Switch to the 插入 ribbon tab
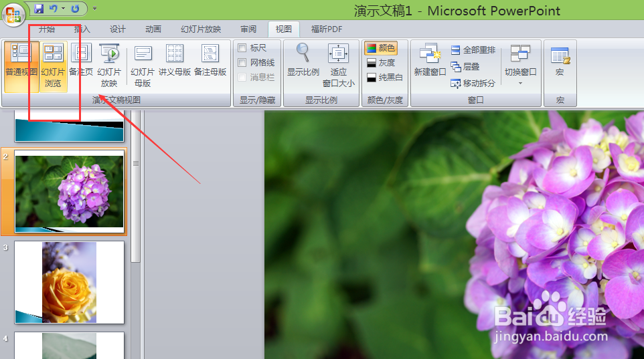The image size is (644, 359). pyautogui.click(x=82, y=29)
